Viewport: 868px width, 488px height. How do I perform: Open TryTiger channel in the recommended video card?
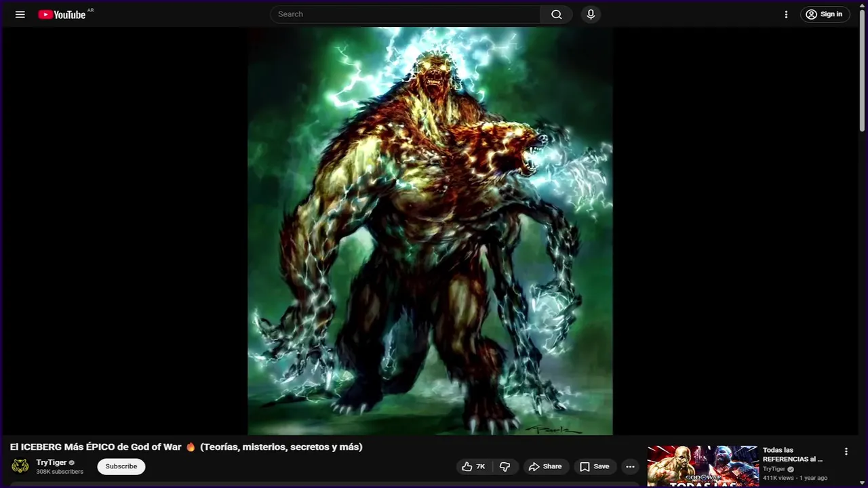[774, 469]
